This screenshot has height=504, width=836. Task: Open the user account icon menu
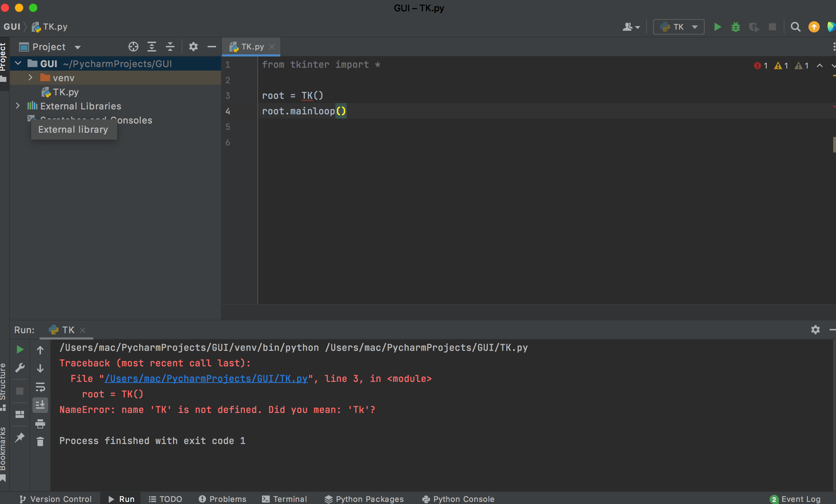(631, 27)
